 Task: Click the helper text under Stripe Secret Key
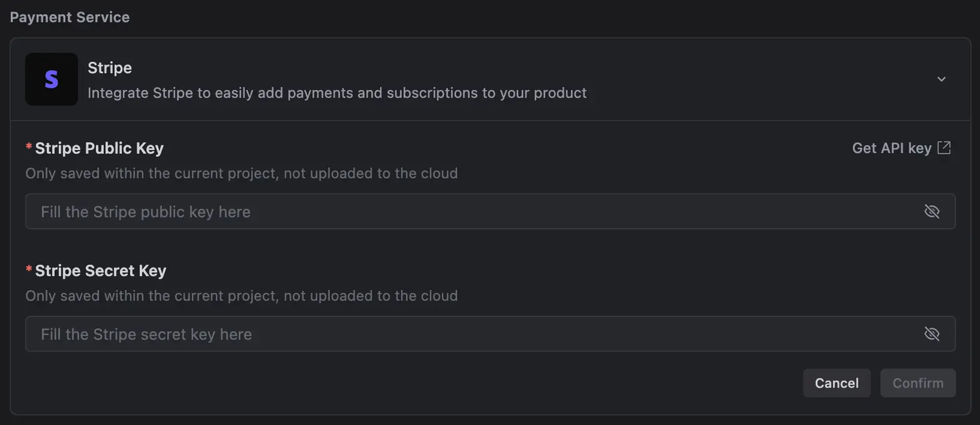(x=241, y=296)
